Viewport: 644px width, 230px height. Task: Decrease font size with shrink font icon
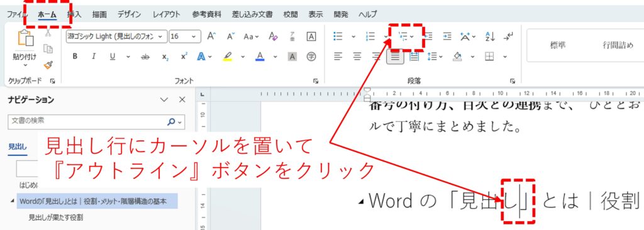pos(230,36)
